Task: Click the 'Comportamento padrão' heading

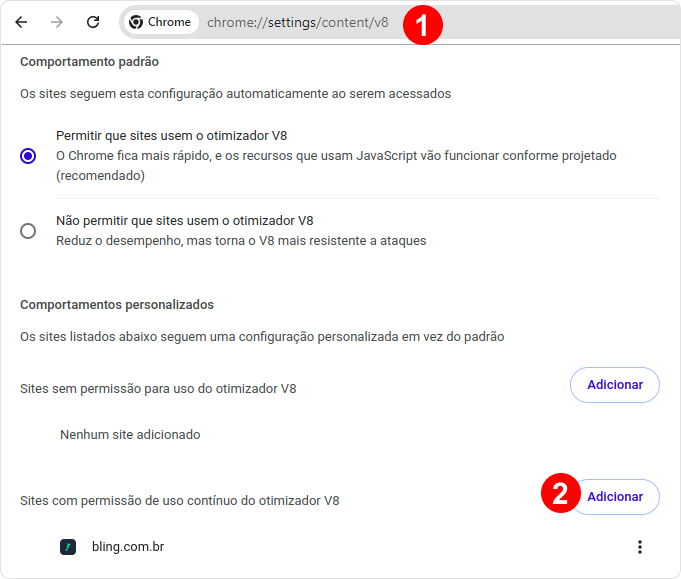Action: 89,62
